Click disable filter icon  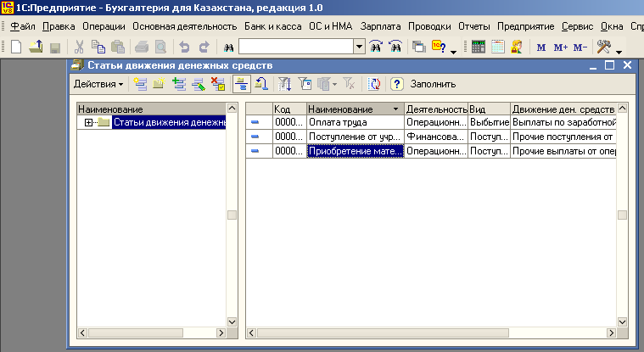[x=349, y=84]
